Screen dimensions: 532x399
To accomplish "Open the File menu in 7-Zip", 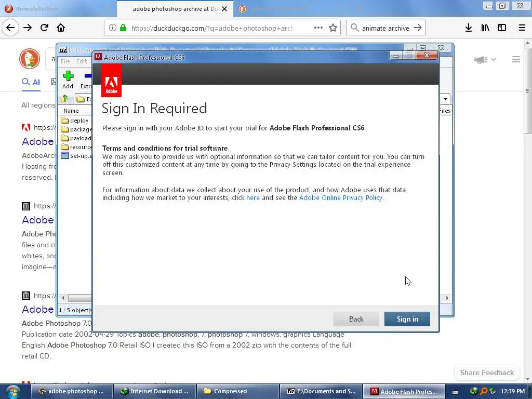I will (x=65, y=61).
